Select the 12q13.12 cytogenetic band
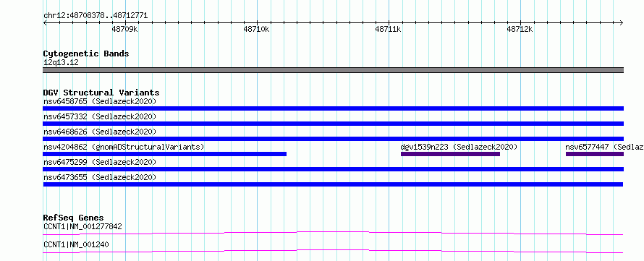Screen dimensions: 644x261 click(333, 70)
